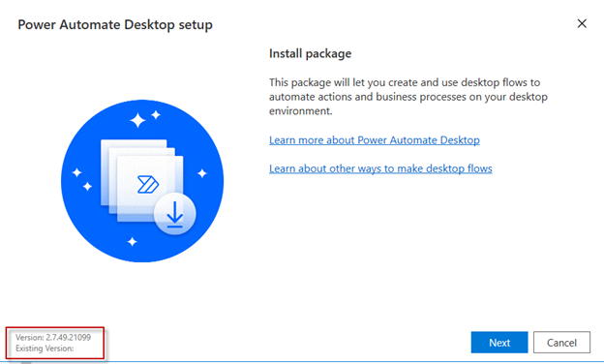Screen dimensions: 604x364
Task: Click the package description paragraph text
Action: [408, 97]
